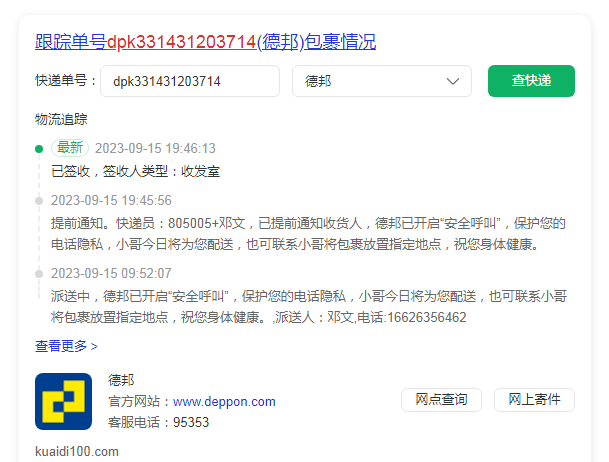This screenshot has width=609, height=462.
Task: Open the 德邦 courier company selector
Action: click(x=381, y=81)
